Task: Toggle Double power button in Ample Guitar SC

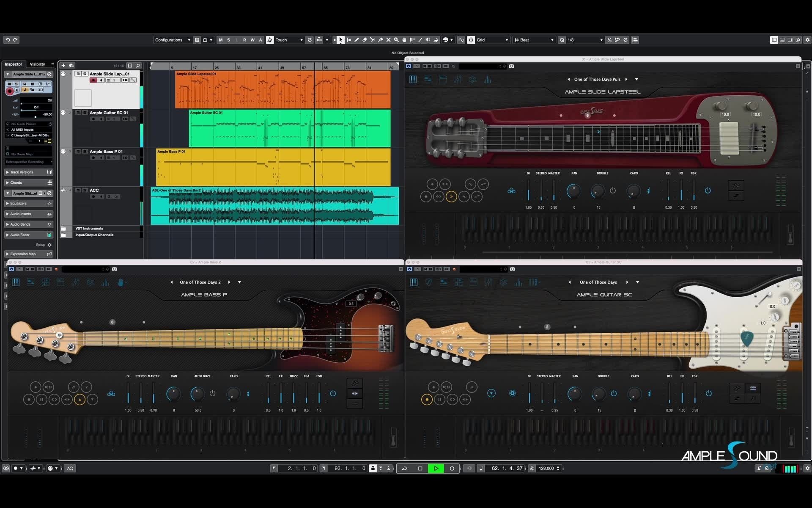Action: 614,393
